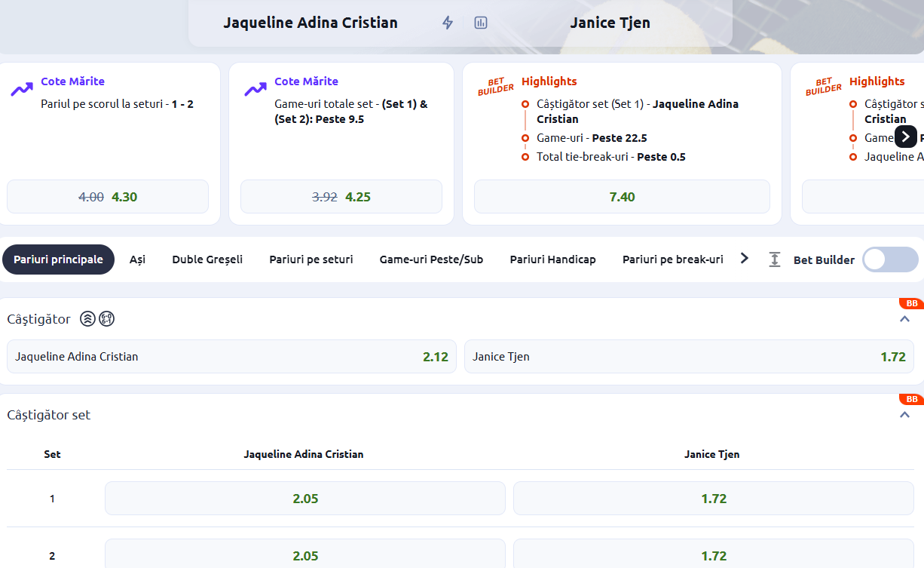Select the Ași market filter
924x568 pixels.
[137, 259]
